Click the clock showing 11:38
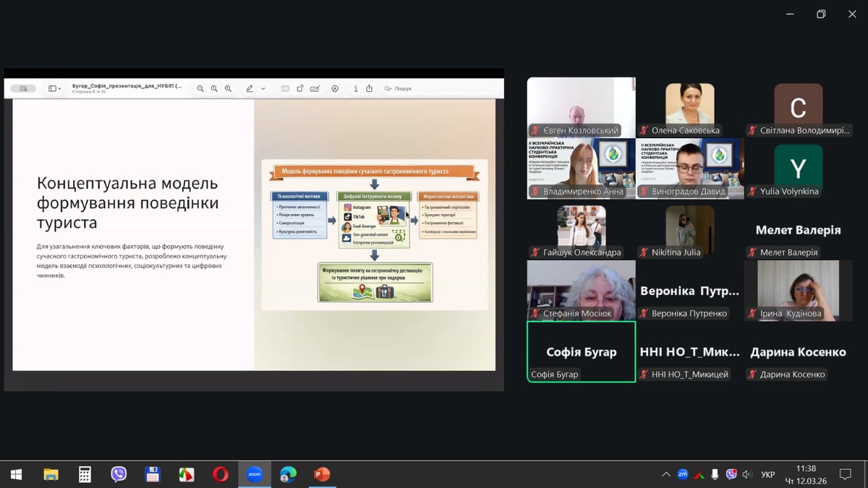Screen dimensions: 868x488 click(805, 474)
